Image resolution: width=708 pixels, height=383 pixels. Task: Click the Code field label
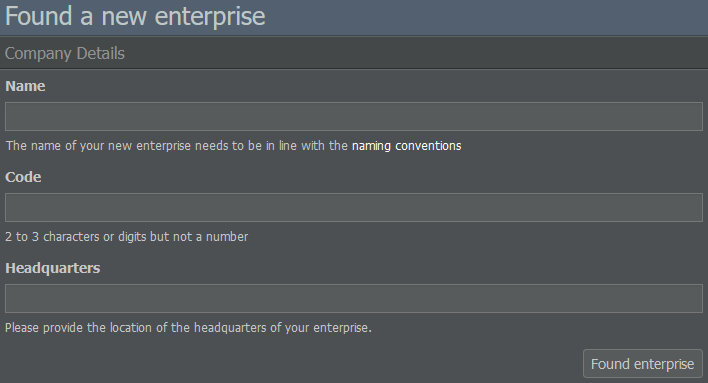(x=23, y=177)
